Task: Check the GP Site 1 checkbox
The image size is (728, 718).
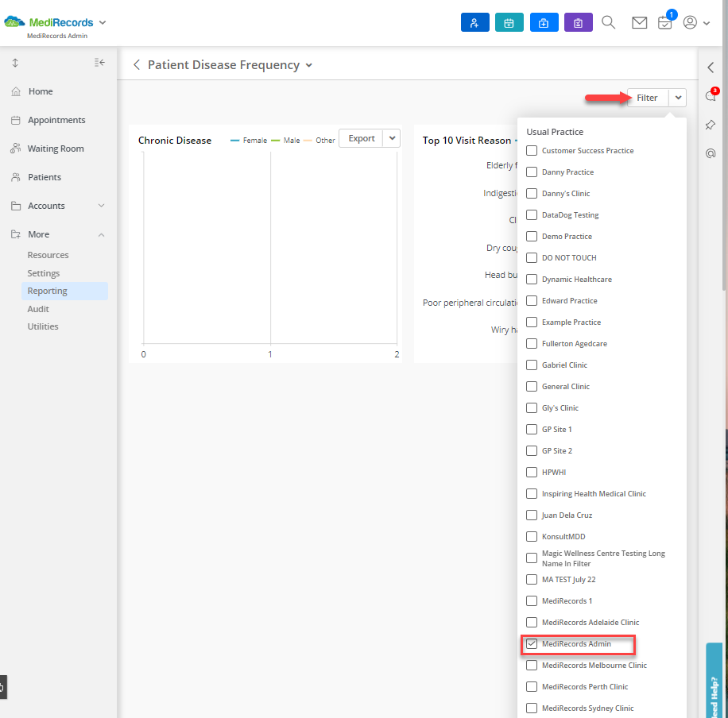Action: [532, 430]
